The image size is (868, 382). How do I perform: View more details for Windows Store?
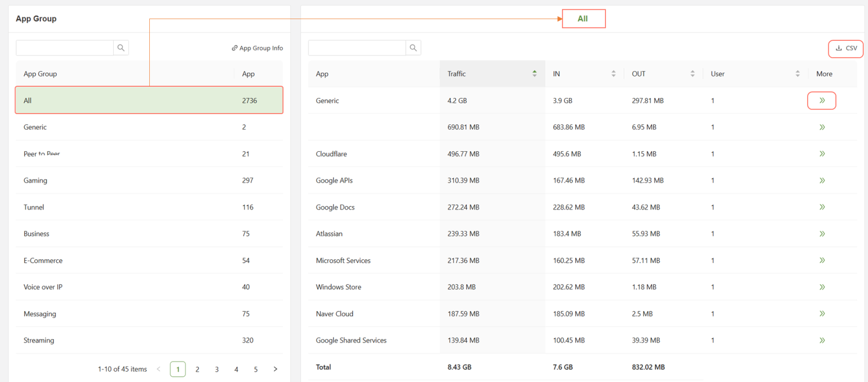822,287
